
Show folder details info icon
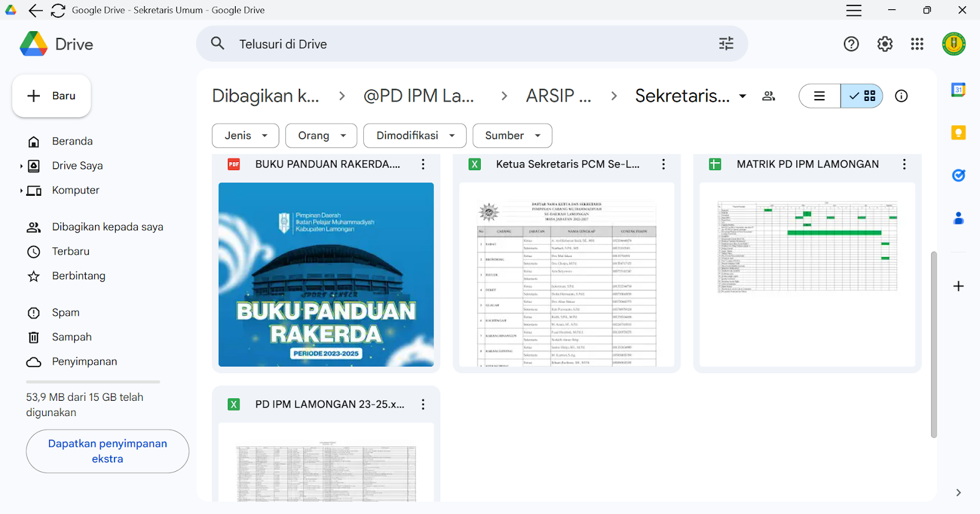[901, 96]
